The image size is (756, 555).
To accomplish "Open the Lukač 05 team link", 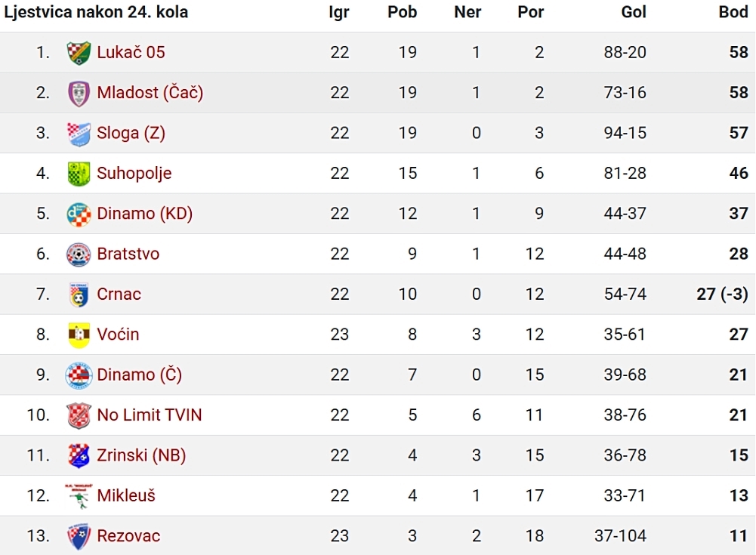I will [x=131, y=52].
